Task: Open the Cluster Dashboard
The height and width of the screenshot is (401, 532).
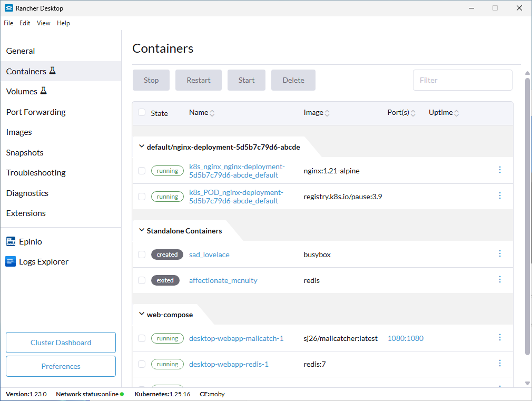Action: pyautogui.click(x=61, y=343)
